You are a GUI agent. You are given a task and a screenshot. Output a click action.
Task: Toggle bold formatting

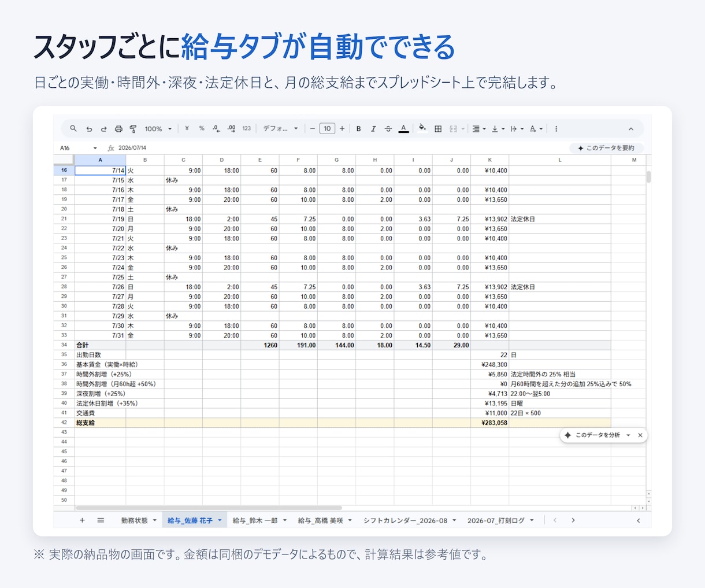[358, 129]
